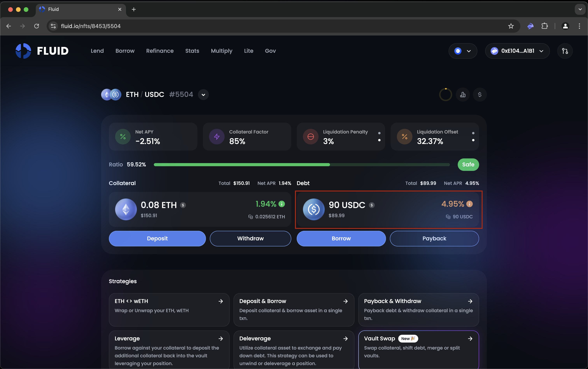This screenshot has width=588, height=369.
Task: Open Deposit & Borrow strategy card
Action: click(294, 310)
